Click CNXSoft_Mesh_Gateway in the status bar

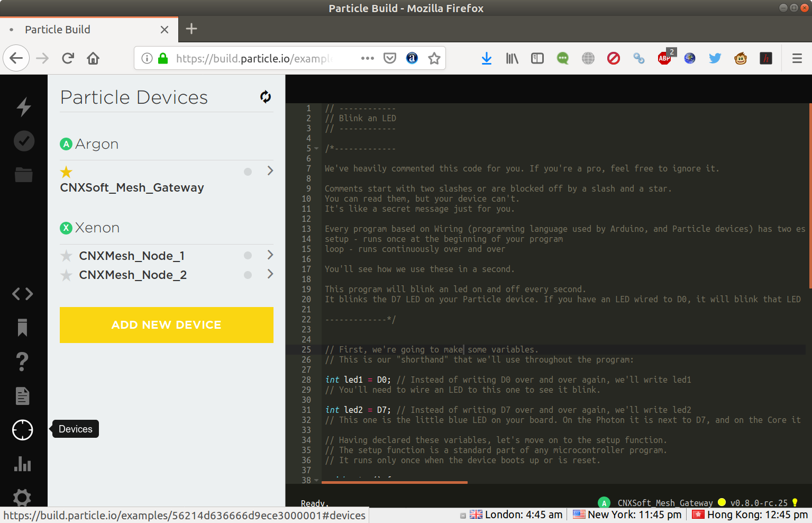pos(665,503)
